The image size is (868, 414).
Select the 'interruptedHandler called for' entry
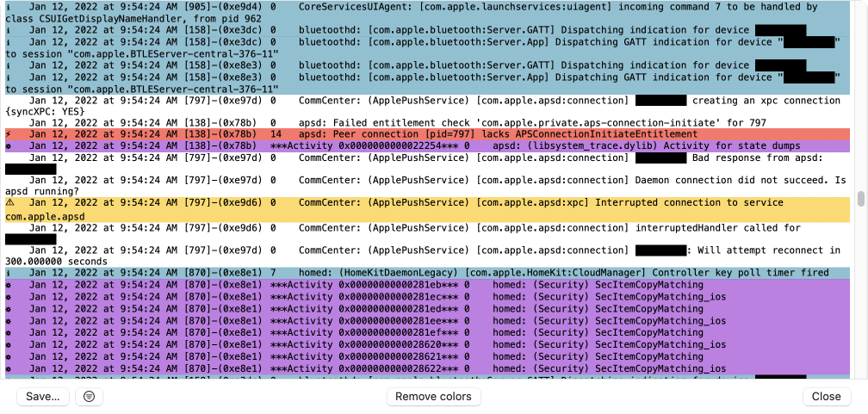[x=429, y=233]
